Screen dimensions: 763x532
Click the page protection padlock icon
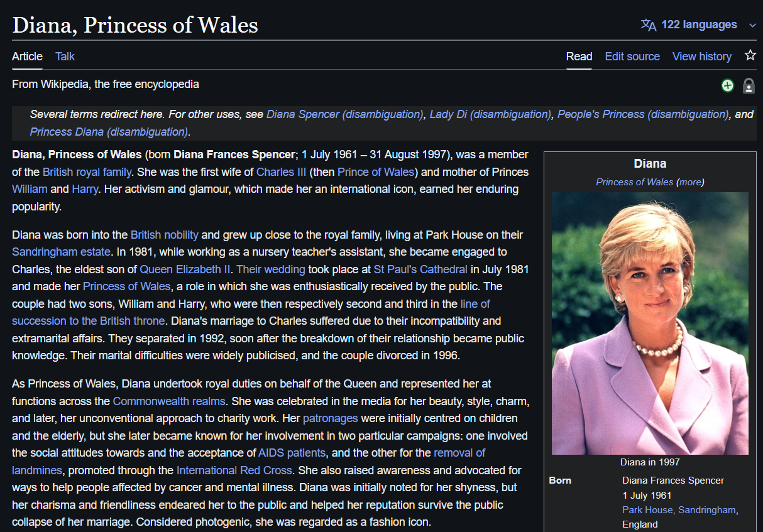click(749, 85)
